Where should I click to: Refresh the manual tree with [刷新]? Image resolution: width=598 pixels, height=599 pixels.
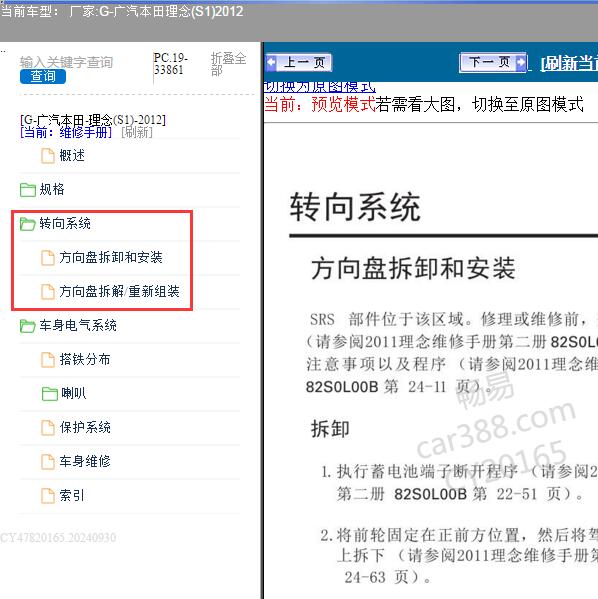(137, 133)
